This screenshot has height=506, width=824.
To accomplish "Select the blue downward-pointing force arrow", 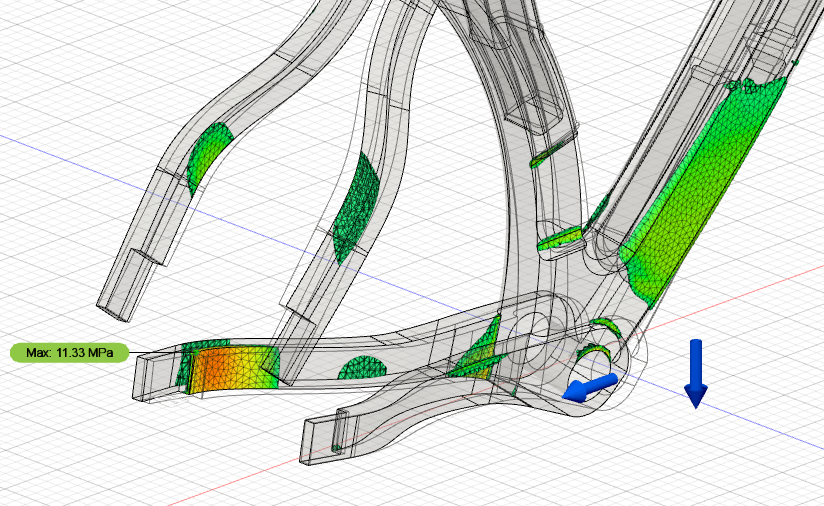I will pyautogui.click(x=696, y=374).
